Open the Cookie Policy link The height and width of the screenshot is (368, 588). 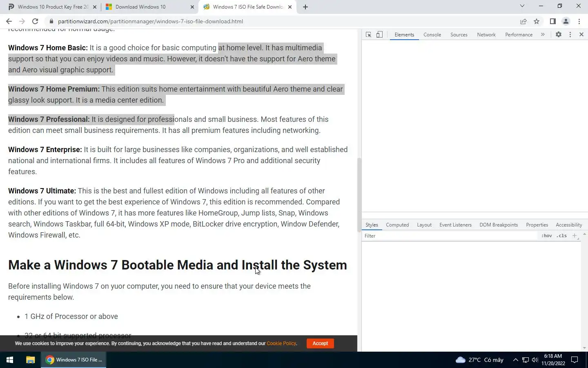click(x=281, y=343)
